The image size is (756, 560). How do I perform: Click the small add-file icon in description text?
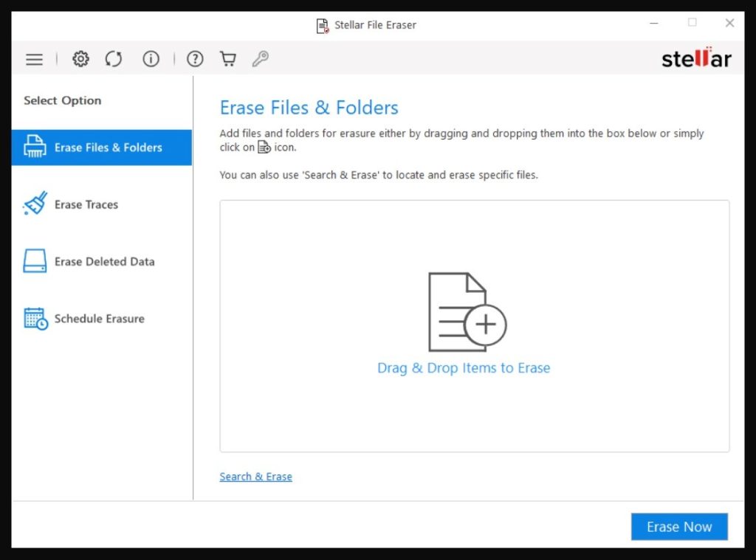[264, 148]
